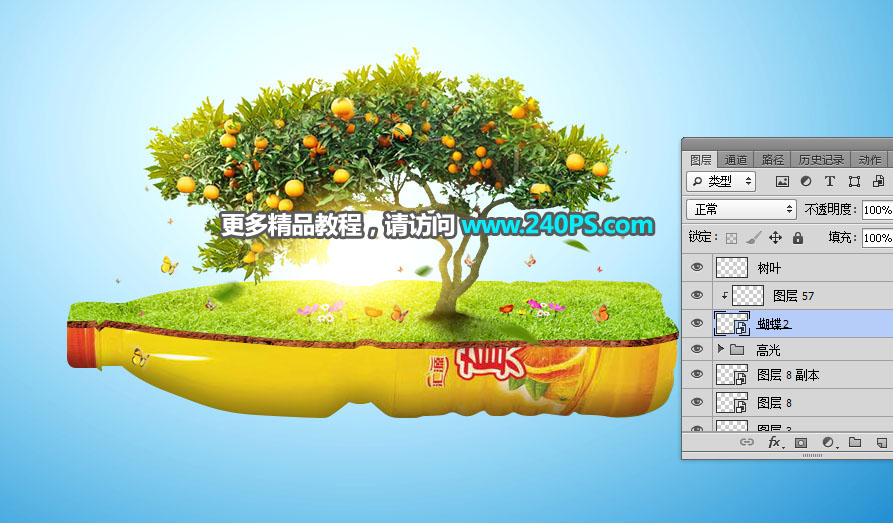
Task: Filter layers by adjustment layer icon
Action: (x=806, y=181)
